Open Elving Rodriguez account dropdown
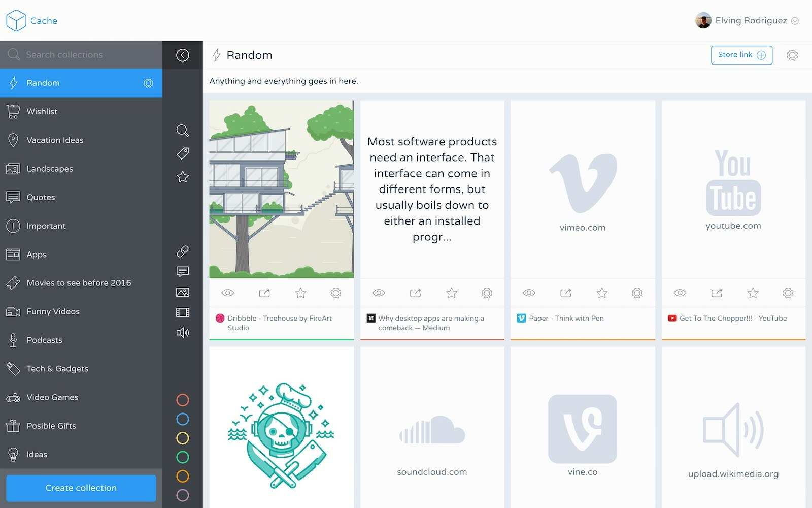812x508 pixels. click(x=747, y=20)
